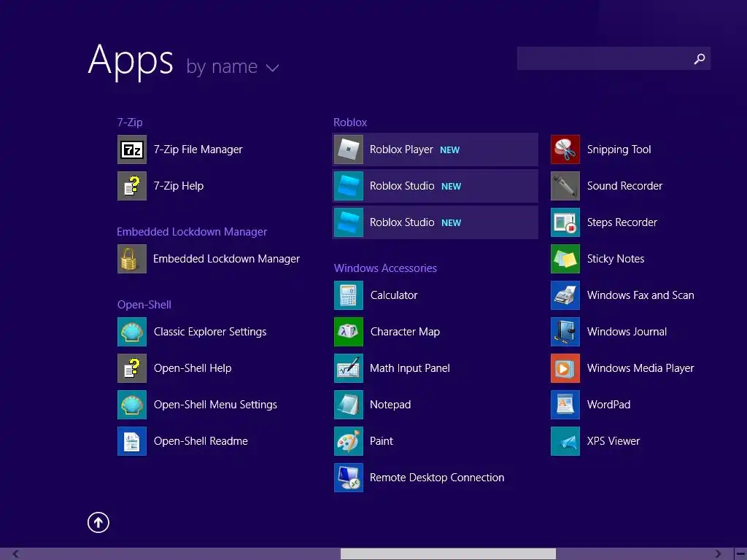Return to Start using the up arrow button
Screen dimensions: 747x560
pos(98,522)
